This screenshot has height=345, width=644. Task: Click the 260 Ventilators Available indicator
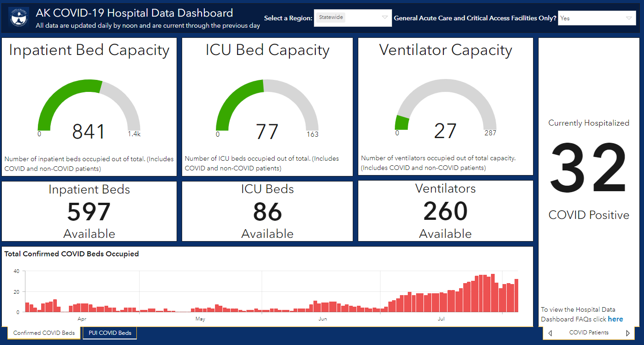(446, 211)
